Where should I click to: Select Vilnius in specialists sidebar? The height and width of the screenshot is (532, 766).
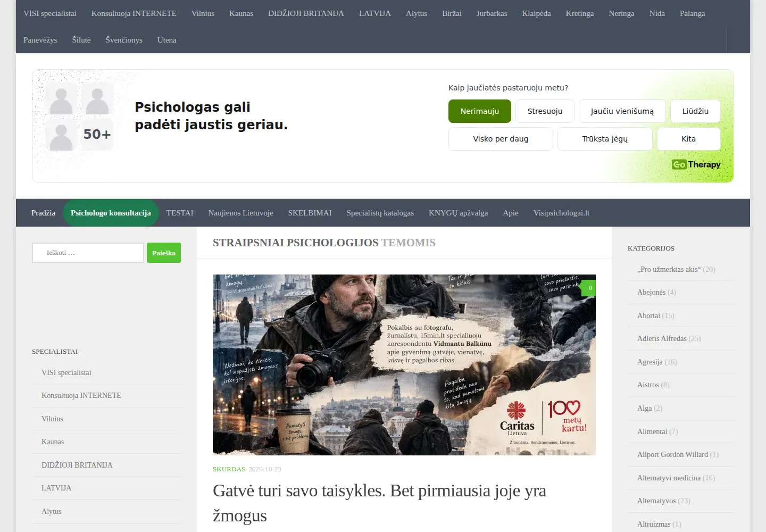pos(52,419)
